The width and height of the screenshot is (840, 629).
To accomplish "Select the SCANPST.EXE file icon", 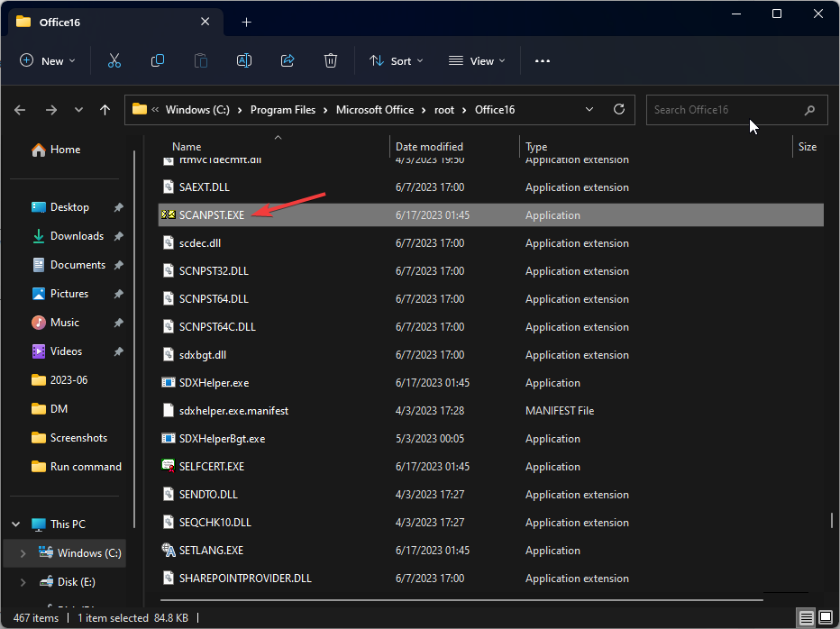I will [x=169, y=214].
